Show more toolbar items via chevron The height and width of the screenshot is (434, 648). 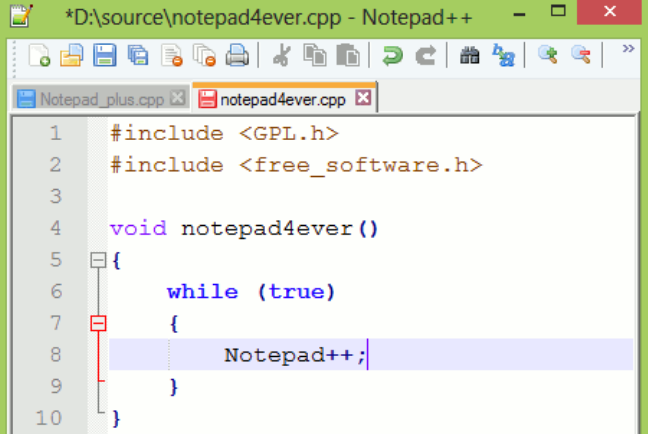point(628,48)
